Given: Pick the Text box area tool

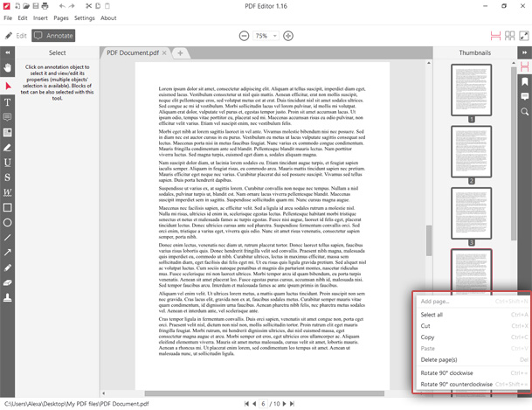Looking at the screenshot, I should click(x=8, y=132).
